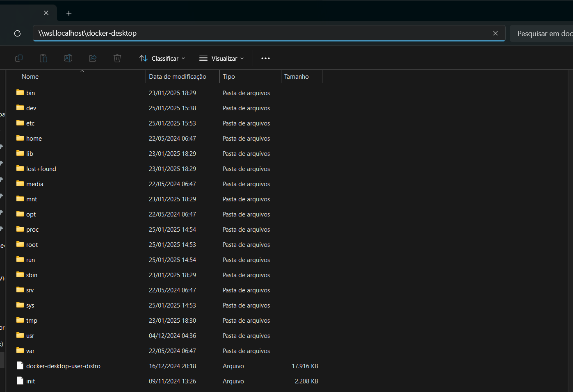Viewport: 573px width, 392px height.
Task: Select the opt folder icon
Action: (x=20, y=214)
